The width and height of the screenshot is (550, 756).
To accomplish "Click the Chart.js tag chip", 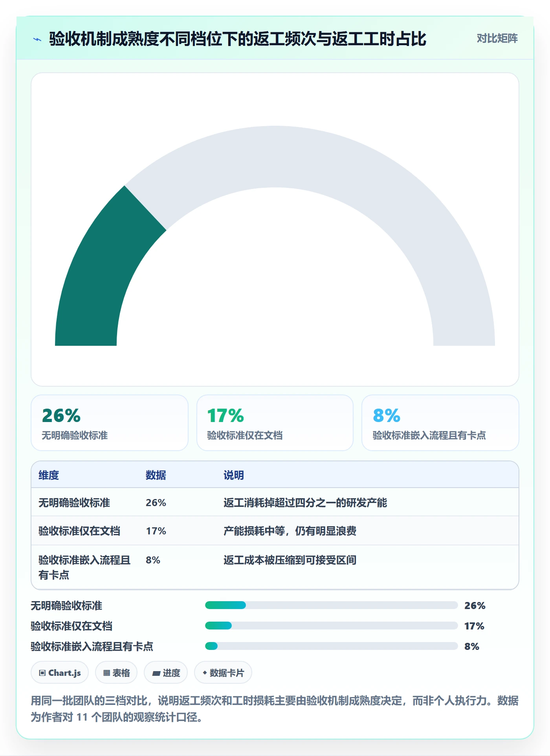I will point(60,673).
